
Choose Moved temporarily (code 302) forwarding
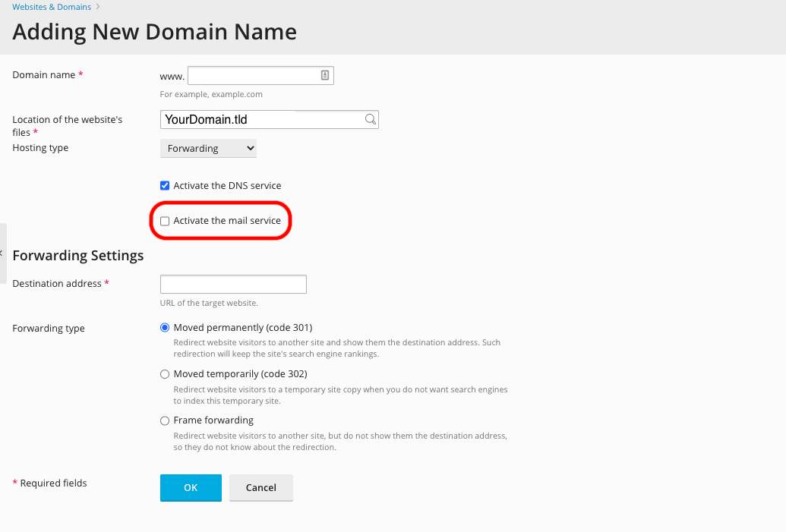point(165,374)
